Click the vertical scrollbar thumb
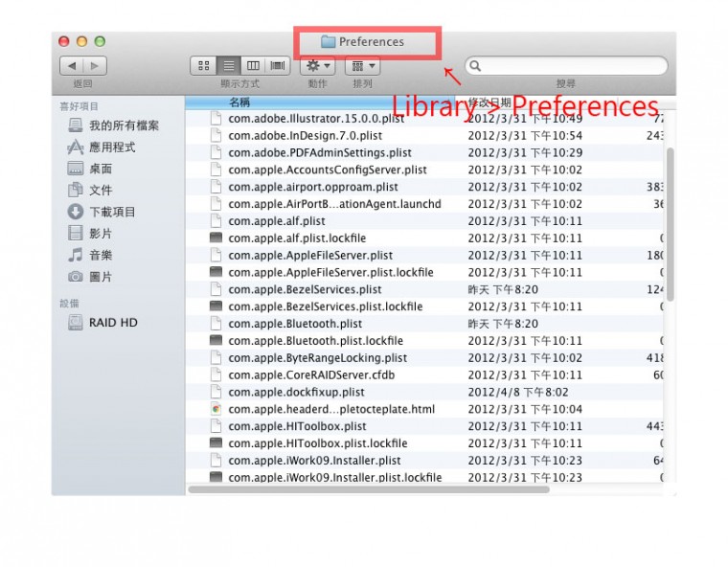Viewport: 728px width, 567px height. pyautogui.click(x=670, y=224)
